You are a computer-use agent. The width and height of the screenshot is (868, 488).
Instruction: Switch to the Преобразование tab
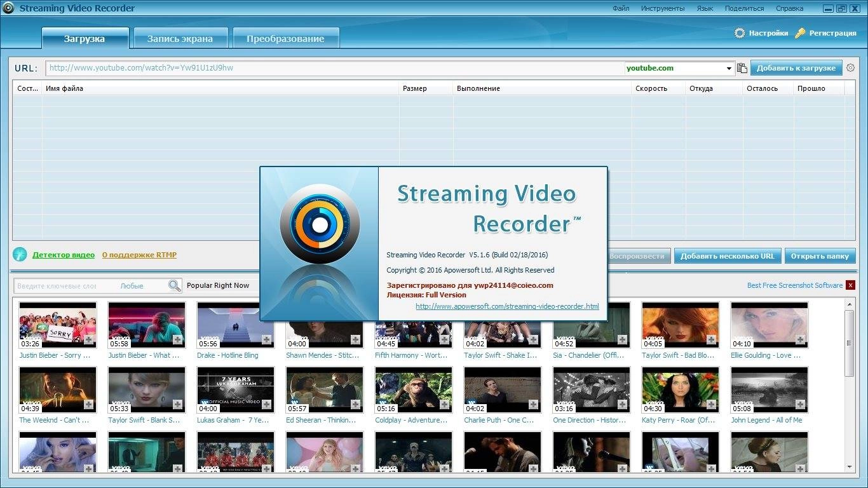point(285,39)
